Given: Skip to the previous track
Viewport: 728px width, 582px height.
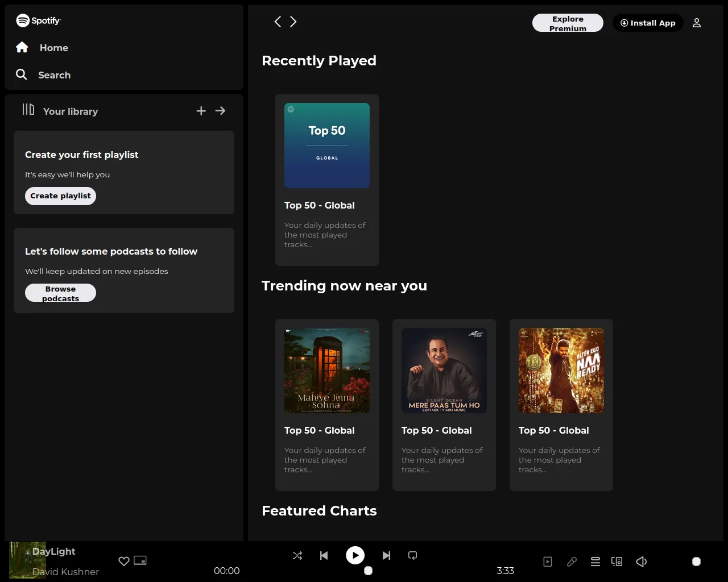Looking at the screenshot, I should pos(324,556).
